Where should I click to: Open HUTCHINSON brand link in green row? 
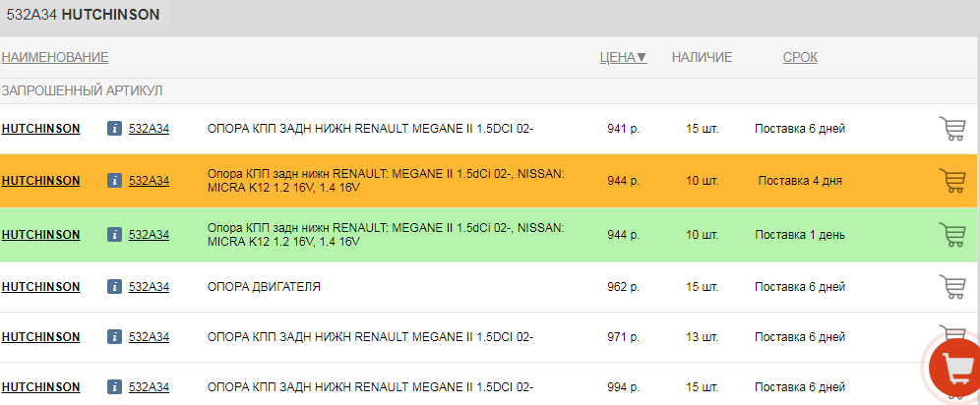(x=40, y=235)
